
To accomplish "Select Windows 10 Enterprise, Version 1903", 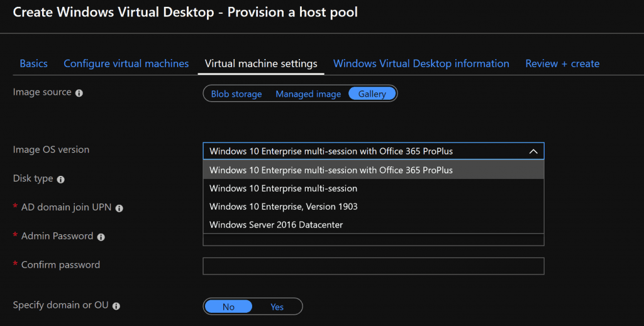I will (x=374, y=206).
